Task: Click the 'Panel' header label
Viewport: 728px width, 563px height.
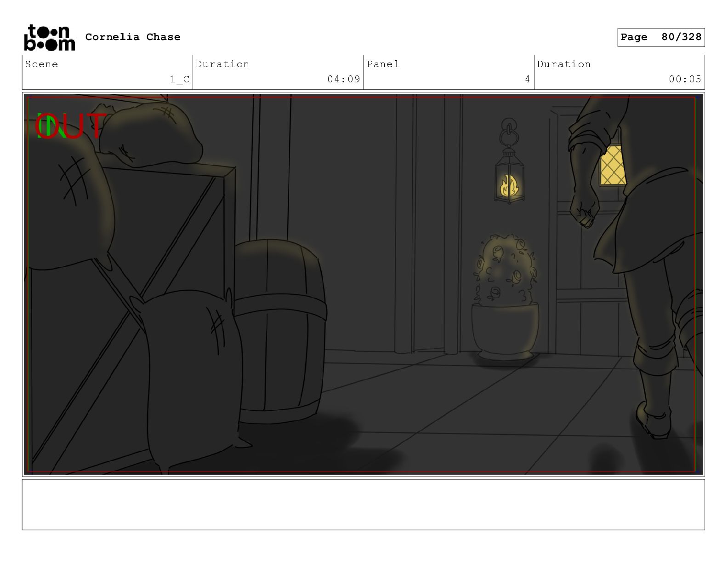Action: (383, 64)
